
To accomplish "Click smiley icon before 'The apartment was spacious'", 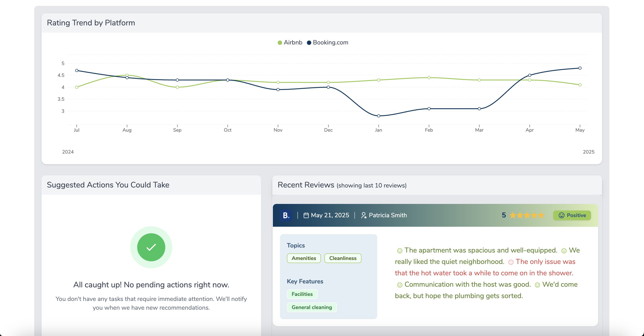I will 400,251.
